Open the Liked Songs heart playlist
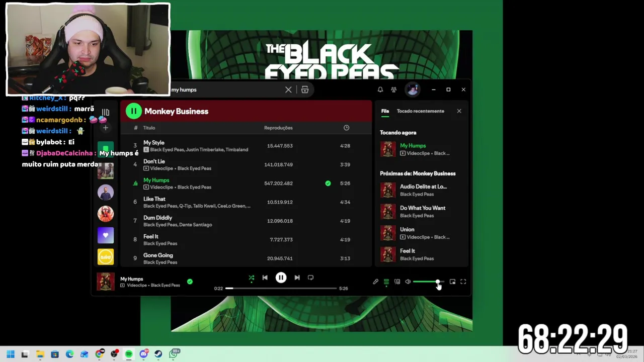 point(106,235)
